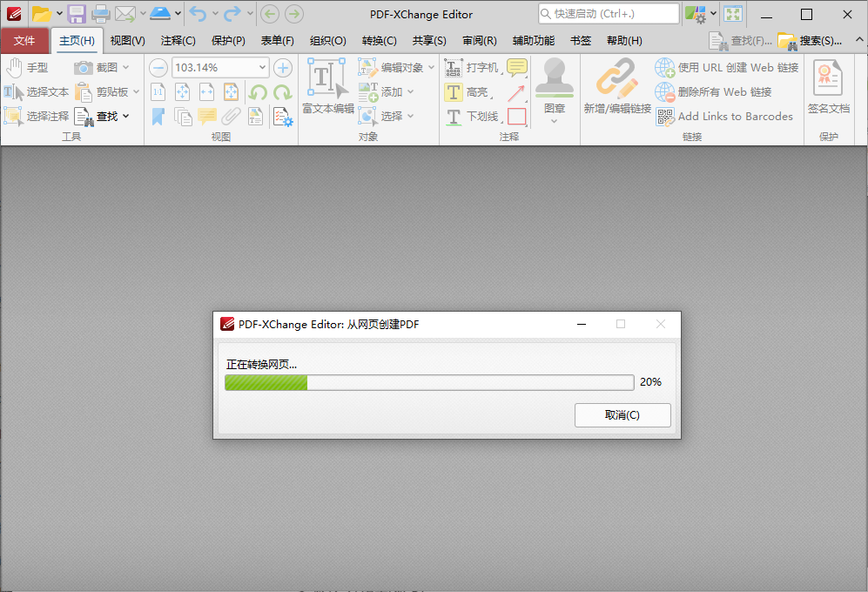Click the web conversion progress bar
868x592 pixels.
tap(430, 381)
